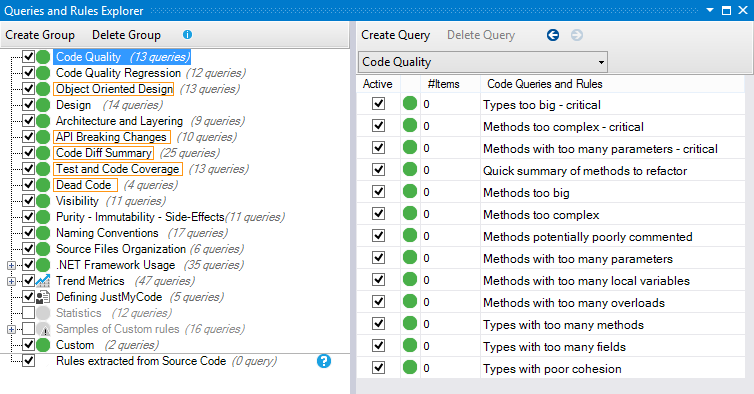Image resolution: width=754 pixels, height=394 pixels.
Task: Click the greyed forward arrow icon
Action: point(577,35)
